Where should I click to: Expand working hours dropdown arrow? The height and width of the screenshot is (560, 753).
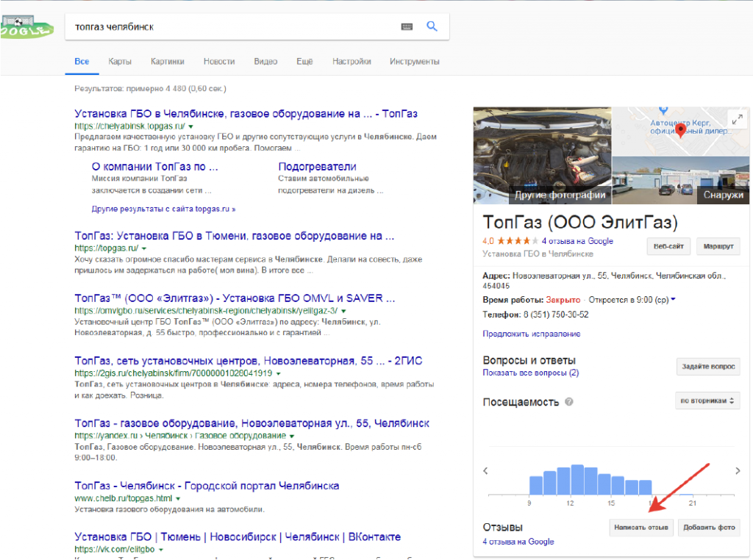coord(674,299)
